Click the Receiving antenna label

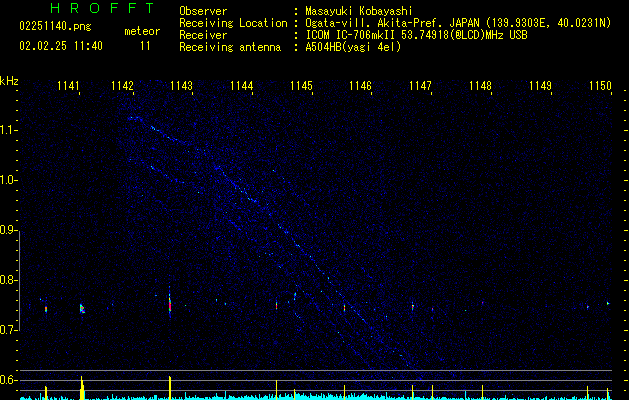point(230,47)
